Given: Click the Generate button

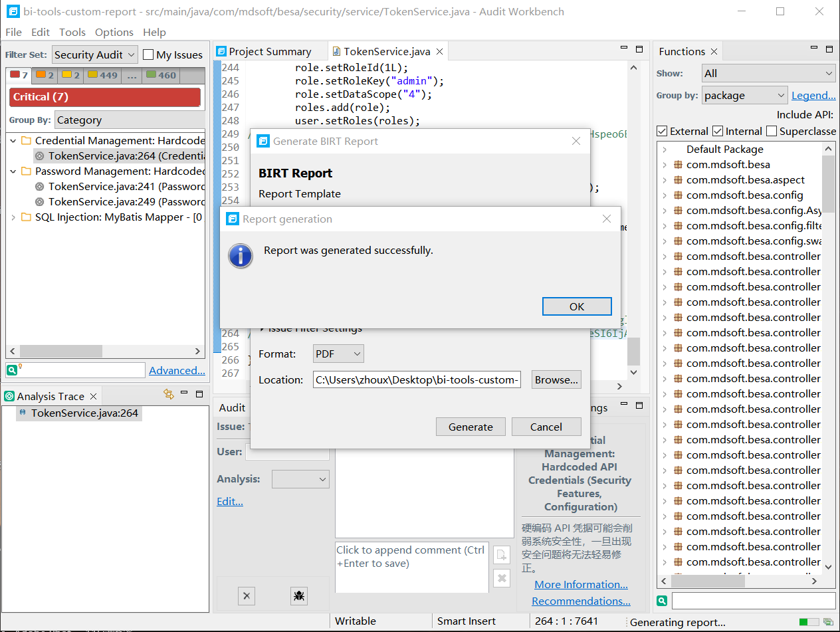Looking at the screenshot, I should 471,427.
